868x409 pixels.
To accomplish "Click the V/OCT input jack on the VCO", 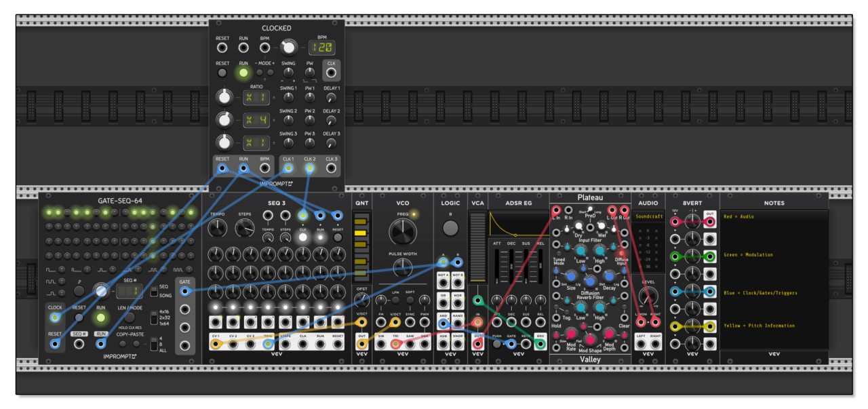I will click(395, 322).
